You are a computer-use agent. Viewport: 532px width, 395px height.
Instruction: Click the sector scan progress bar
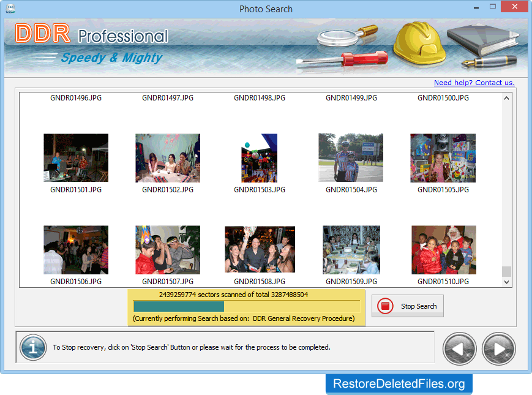246,306
